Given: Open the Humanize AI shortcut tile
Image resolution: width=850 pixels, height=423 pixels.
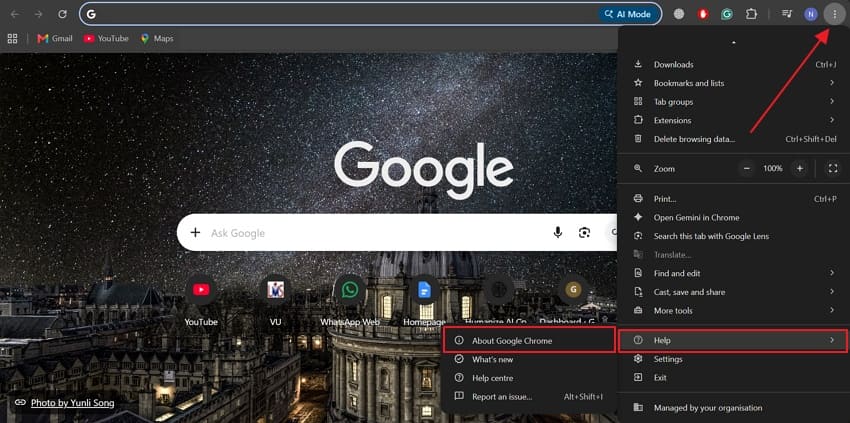Looking at the screenshot, I should click(498, 301).
